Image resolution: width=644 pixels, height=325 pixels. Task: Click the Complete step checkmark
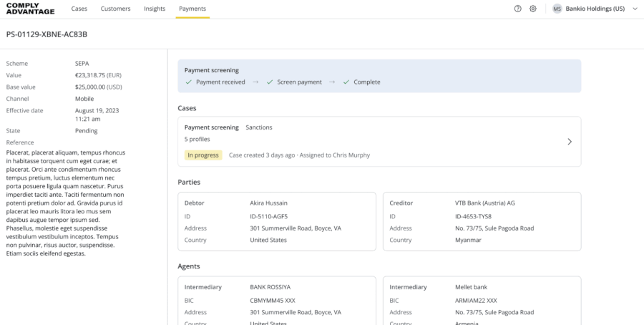[346, 82]
